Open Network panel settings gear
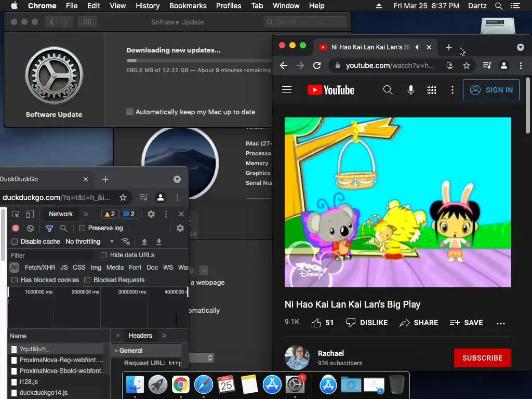 click(x=180, y=228)
